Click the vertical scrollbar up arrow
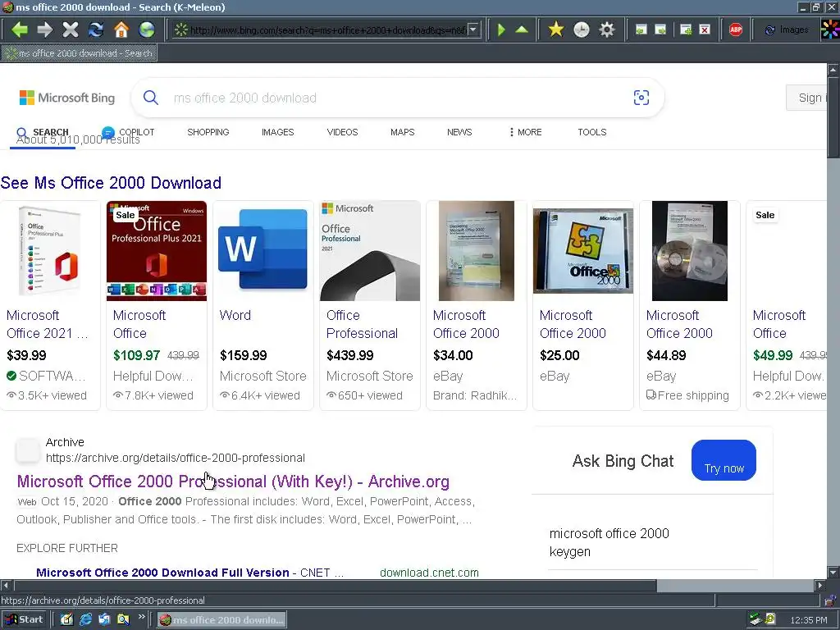Screen dimensions: 840x630 click(x=833, y=70)
